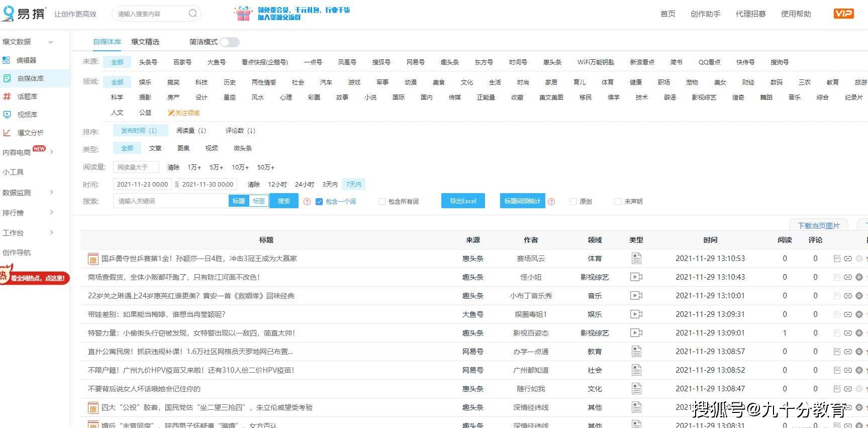Uncheck the 包含一个词 checkbox
868x428 pixels.
[x=319, y=202]
